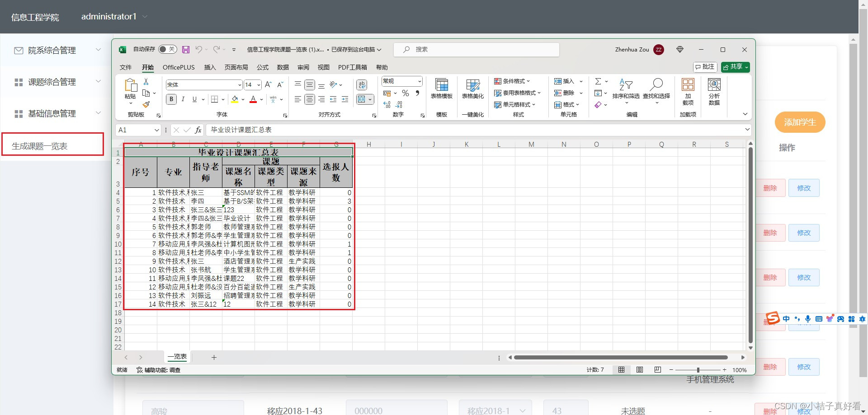Click the 共享 (Share) button
This screenshot has height=415, width=868.
pyautogui.click(x=736, y=67)
